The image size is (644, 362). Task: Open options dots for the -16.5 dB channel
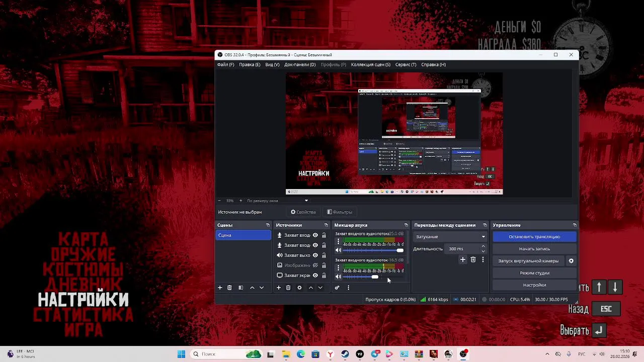[x=338, y=268]
